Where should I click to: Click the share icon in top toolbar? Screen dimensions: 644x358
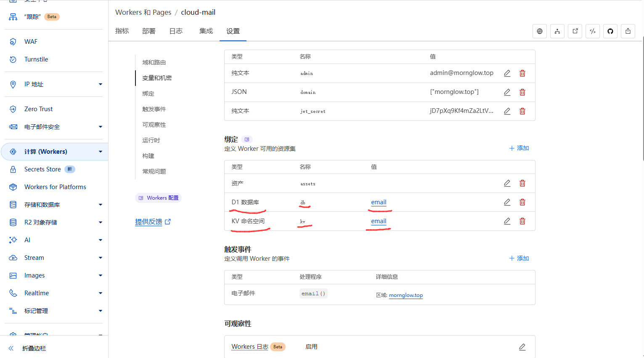click(x=628, y=31)
